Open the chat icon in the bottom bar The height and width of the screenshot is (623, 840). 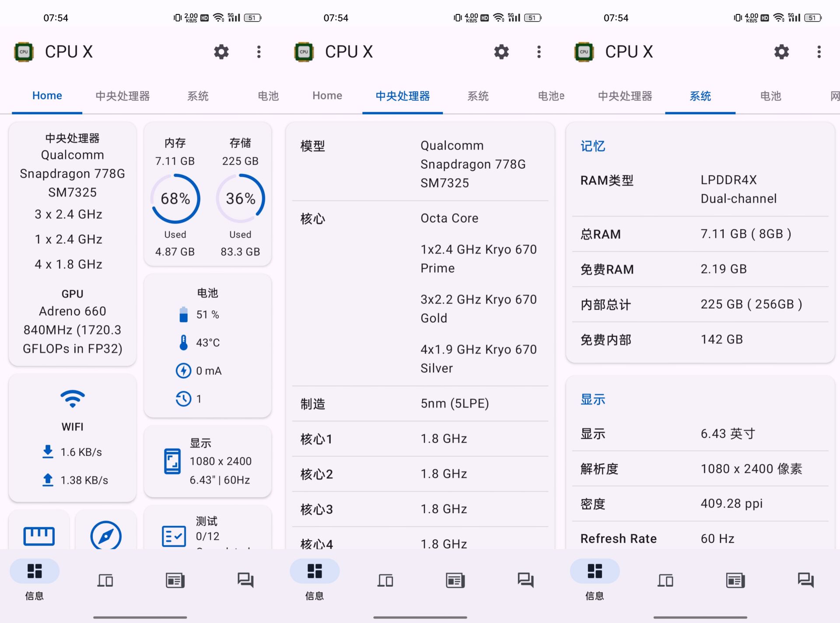245,580
